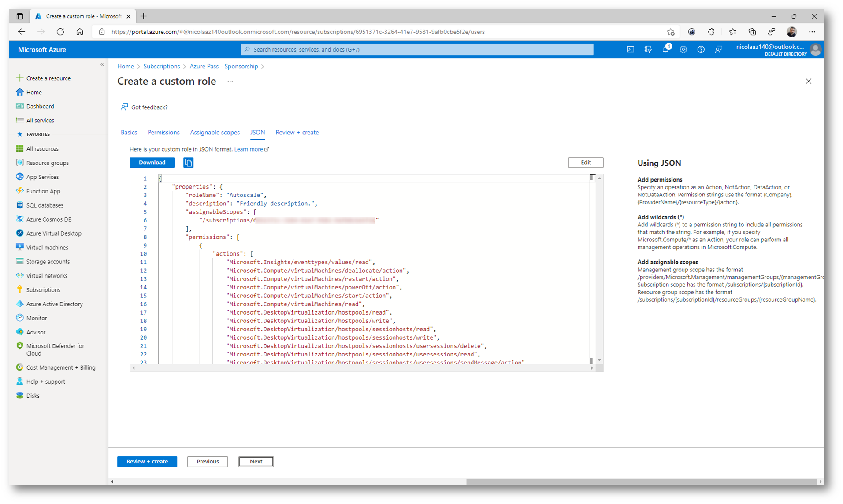This screenshot has width=843, height=504.
Task: Open the account menu for nicolaaz140
Action: pyautogui.click(x=778, y=49)
